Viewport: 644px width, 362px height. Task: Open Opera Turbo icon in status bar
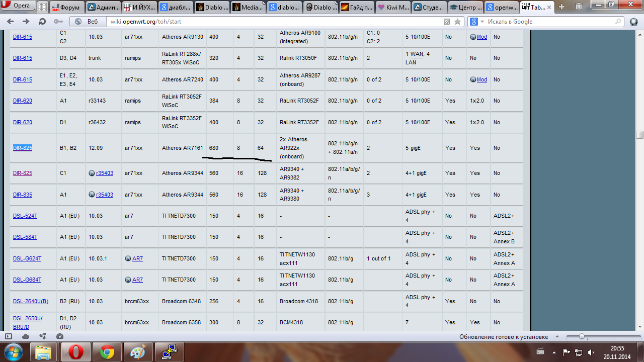pyautogui.click(x=60, y=336)
